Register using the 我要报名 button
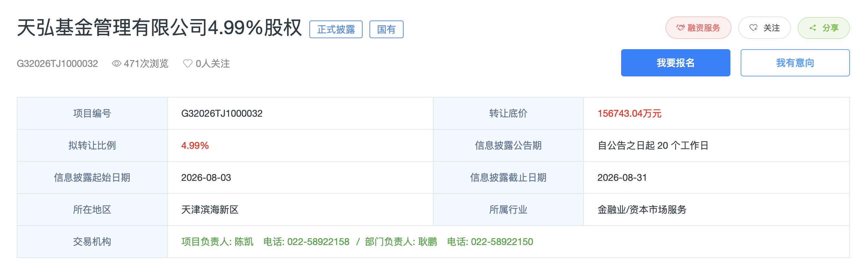 pyautogui.click(x=675, y=63)
